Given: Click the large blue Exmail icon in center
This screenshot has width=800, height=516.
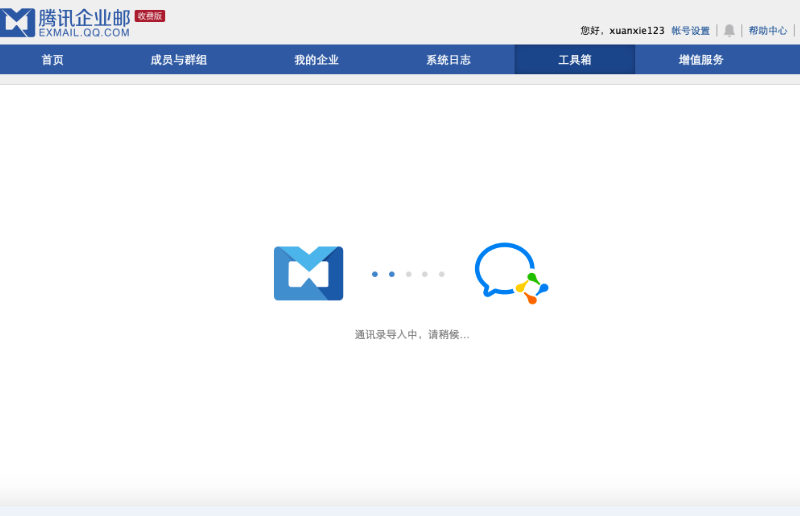Looking at the screenshot, I should [x=308, y=273].
